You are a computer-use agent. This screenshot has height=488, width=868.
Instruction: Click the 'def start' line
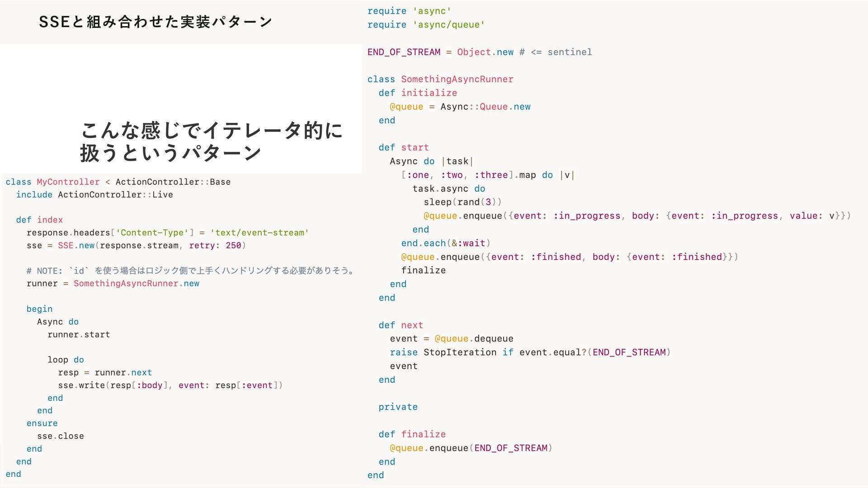[x=404, y=147]
